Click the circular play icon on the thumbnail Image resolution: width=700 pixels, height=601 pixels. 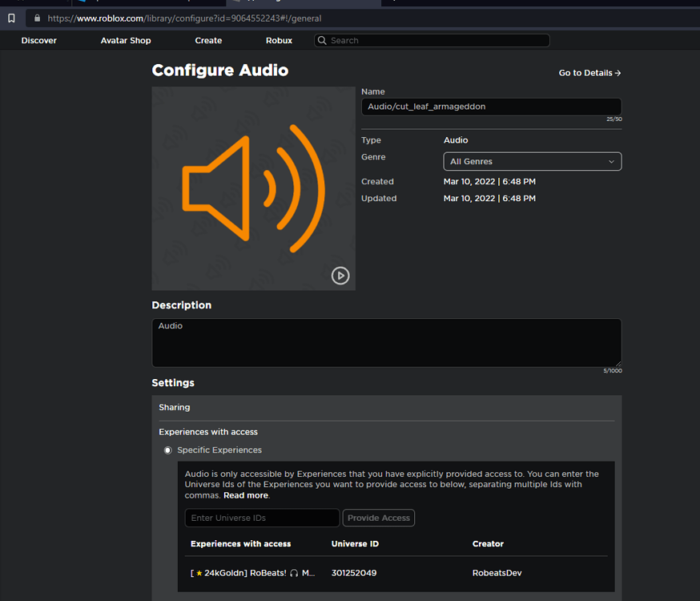point(340,275)
